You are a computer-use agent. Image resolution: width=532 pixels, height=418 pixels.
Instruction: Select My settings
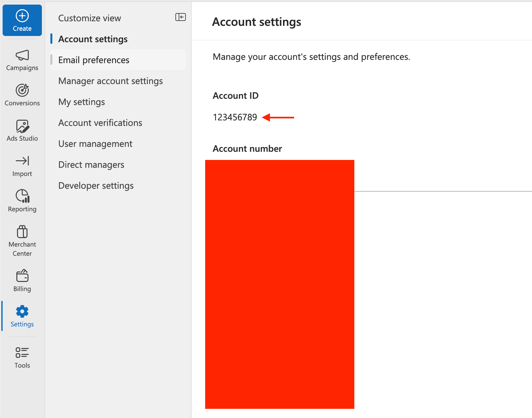tap(81, 102)
